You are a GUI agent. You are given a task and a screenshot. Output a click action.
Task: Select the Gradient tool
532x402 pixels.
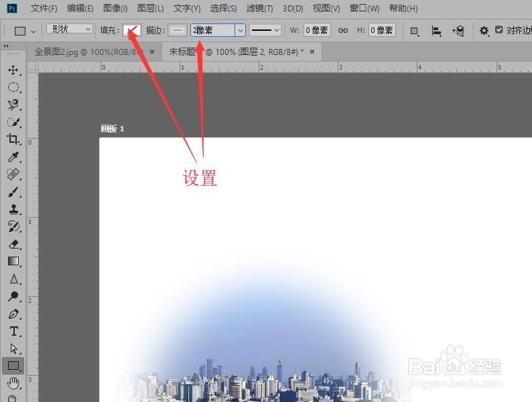click(x=13, y=261)
